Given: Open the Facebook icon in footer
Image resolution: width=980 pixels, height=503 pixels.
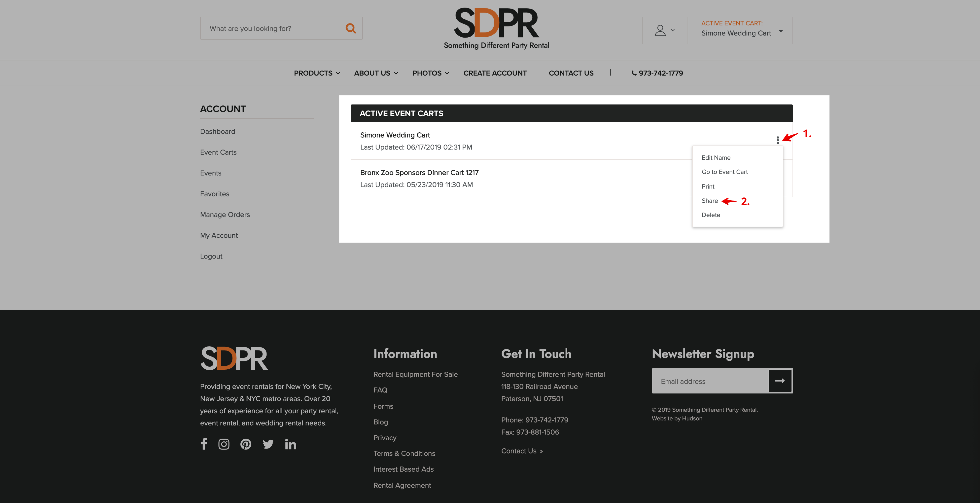Looking at the screenshot, I should (x=204, y=443).
